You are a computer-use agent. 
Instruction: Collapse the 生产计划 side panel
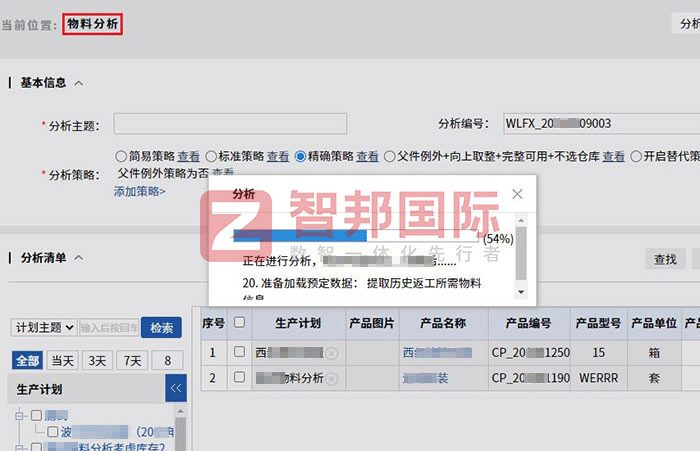tap(176, 389)
